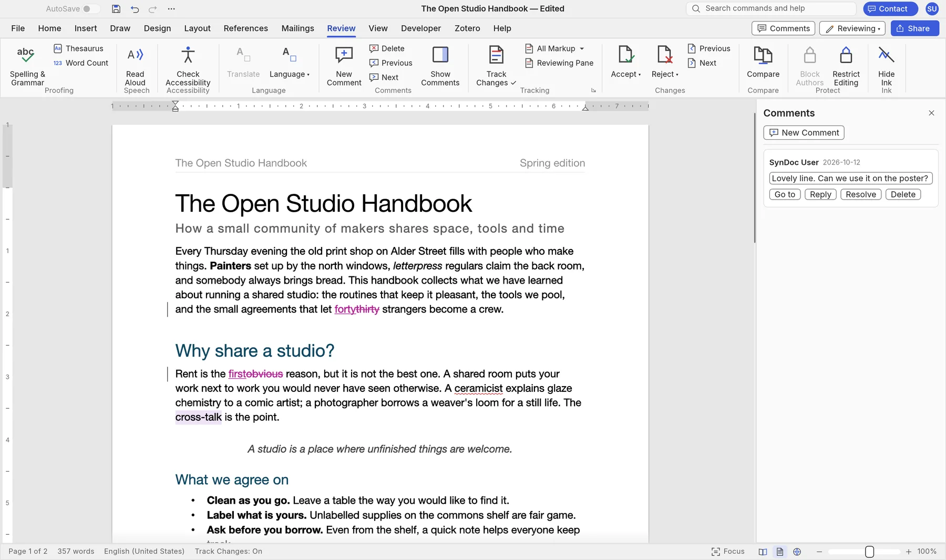The width and height of the screenshot is (946, 560).
Task: Zoom in with the plus button
Action: tap(908, 552)
